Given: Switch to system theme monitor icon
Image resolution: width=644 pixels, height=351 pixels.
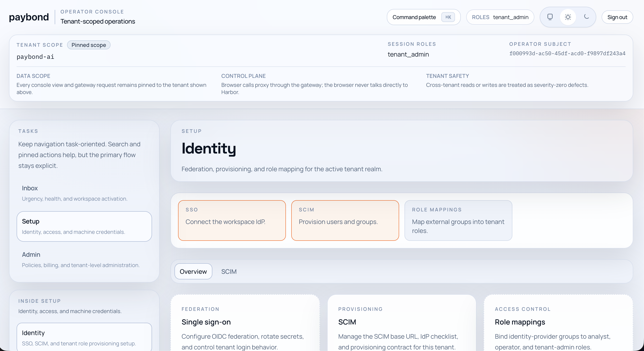Looking at the screenshot, I should pyautogui.click(x=550, y=17).
